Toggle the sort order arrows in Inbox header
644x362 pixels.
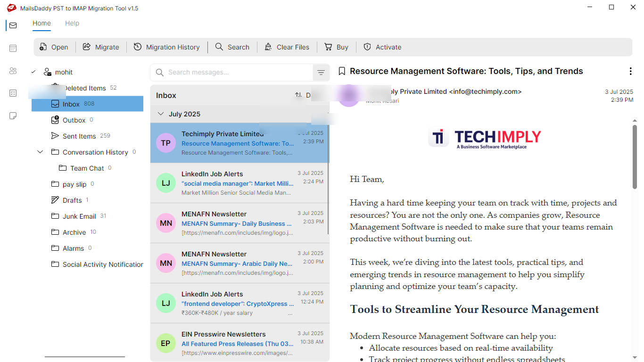point(298,95)
